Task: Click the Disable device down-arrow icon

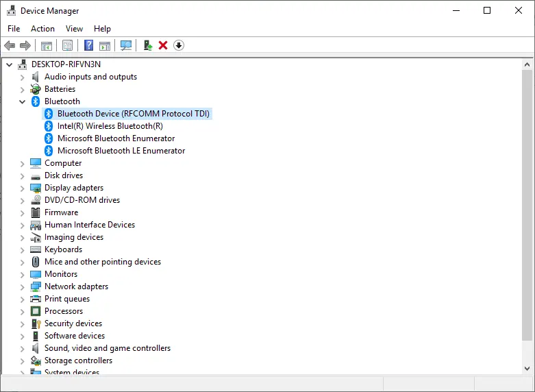Action: (179, 45)
